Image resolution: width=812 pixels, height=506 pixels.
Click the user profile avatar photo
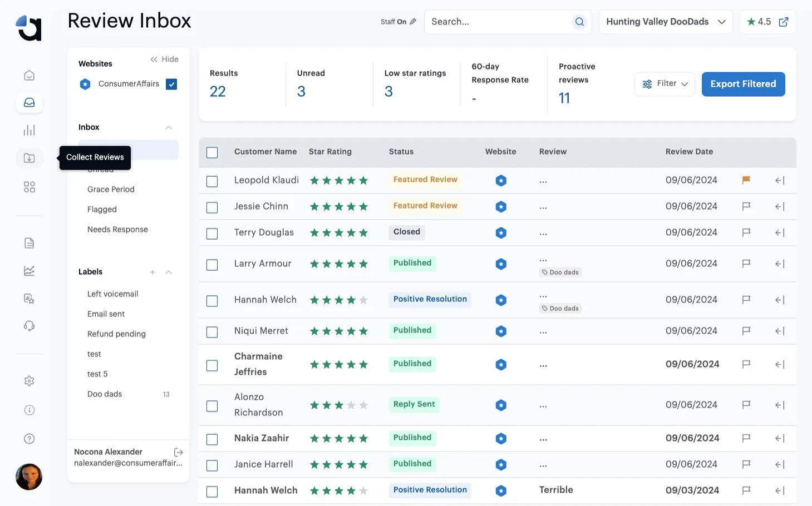29,477
